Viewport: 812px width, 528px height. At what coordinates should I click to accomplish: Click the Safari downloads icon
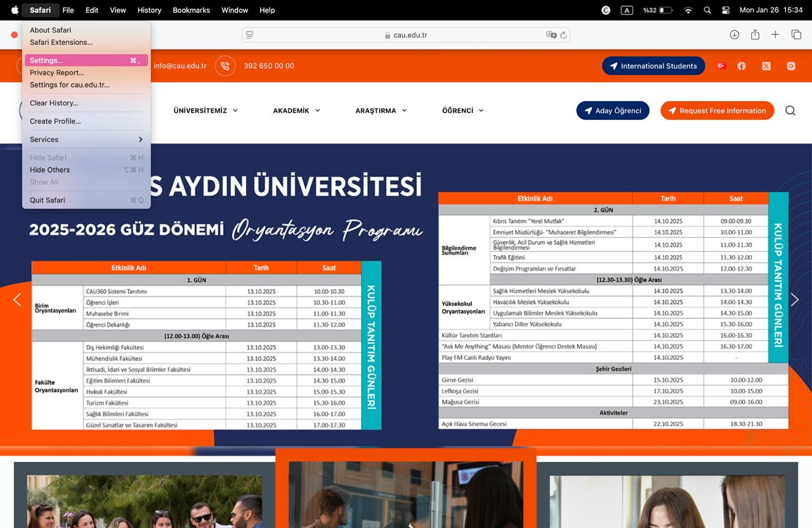[x=734, y=35]
